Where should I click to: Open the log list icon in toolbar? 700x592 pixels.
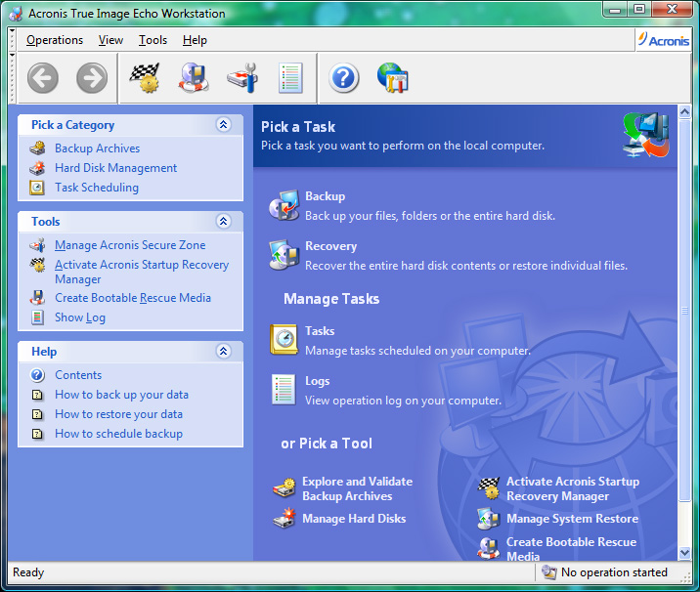[x=290, y=78]
